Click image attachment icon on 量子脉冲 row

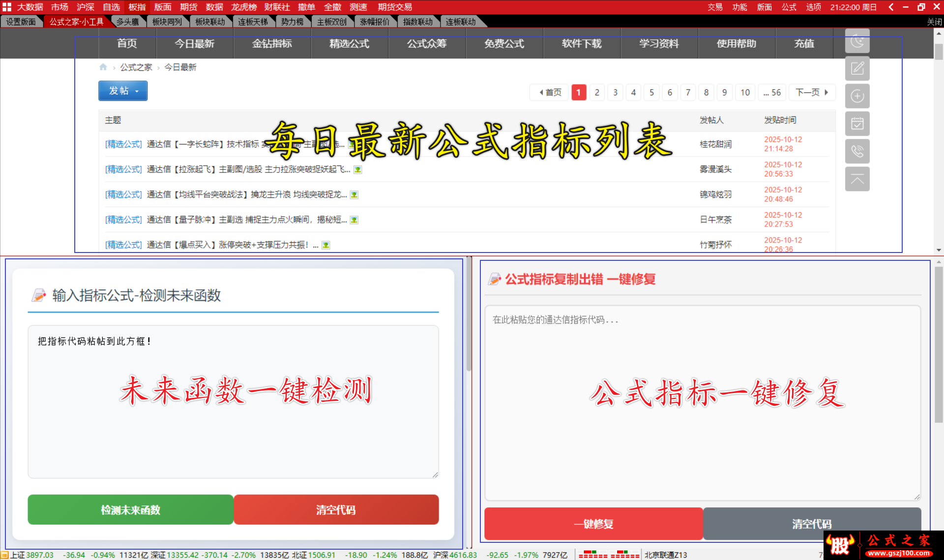354,220
